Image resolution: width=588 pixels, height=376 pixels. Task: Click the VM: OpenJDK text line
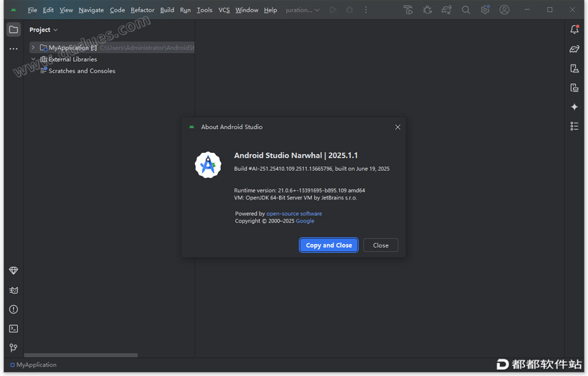pos(295,198)
